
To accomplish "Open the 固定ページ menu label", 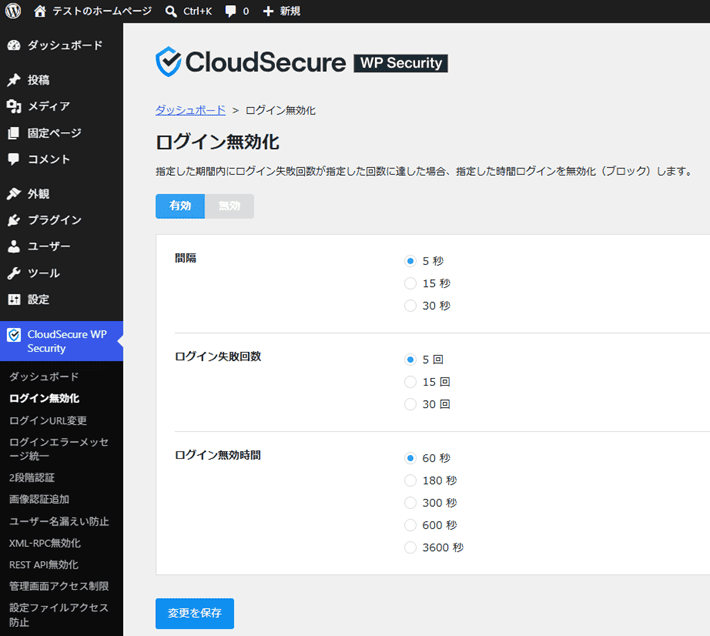I will [54, 133].
